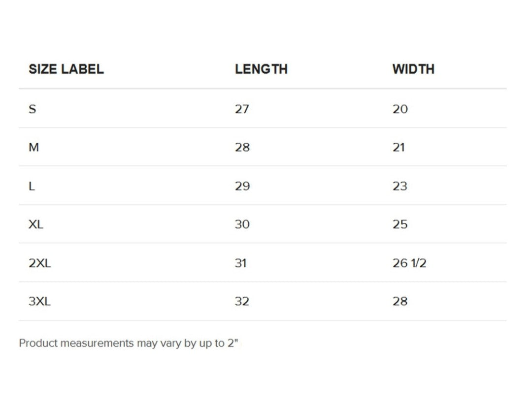The height and width of the screenshot is (409, 532).
Task: Click length value 27 for size S
Action: coord(242,109)
